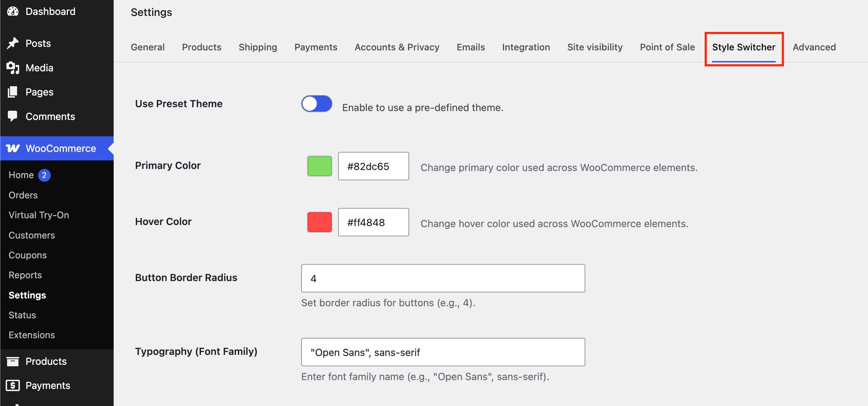This screenshot has height=406, width=868.
Task: Switch to the Payments settings tab
Action: (x=316, y=47)
